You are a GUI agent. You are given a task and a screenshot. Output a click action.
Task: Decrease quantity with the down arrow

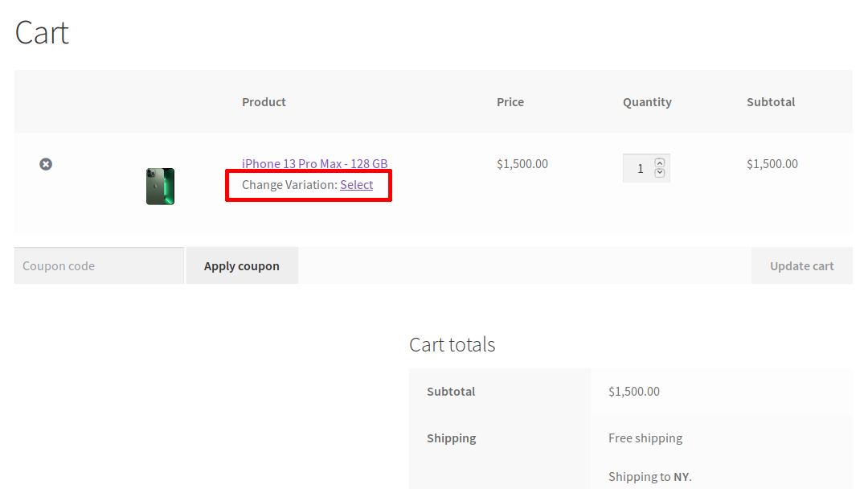(x=660, y=173)
